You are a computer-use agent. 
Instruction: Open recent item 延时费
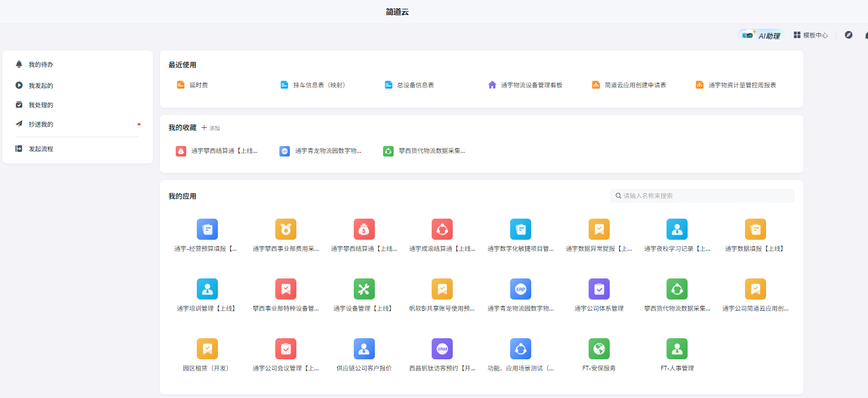[193, 85]
